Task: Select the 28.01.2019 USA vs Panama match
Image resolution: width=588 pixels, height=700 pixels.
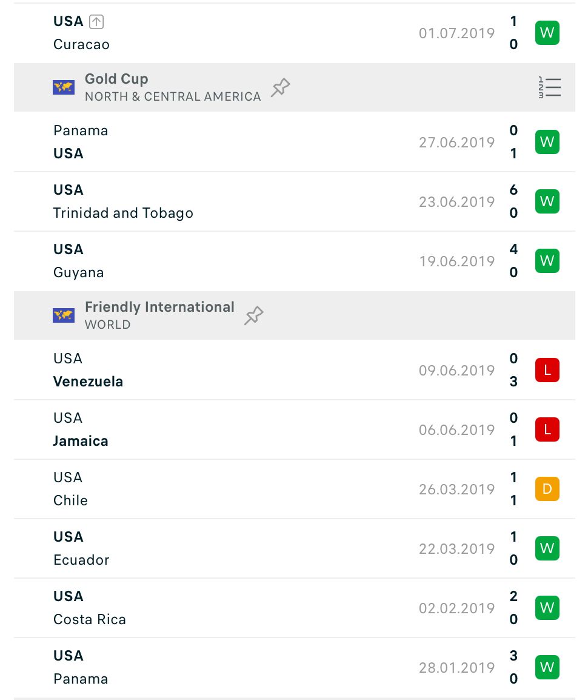Action: coord(295,667)
